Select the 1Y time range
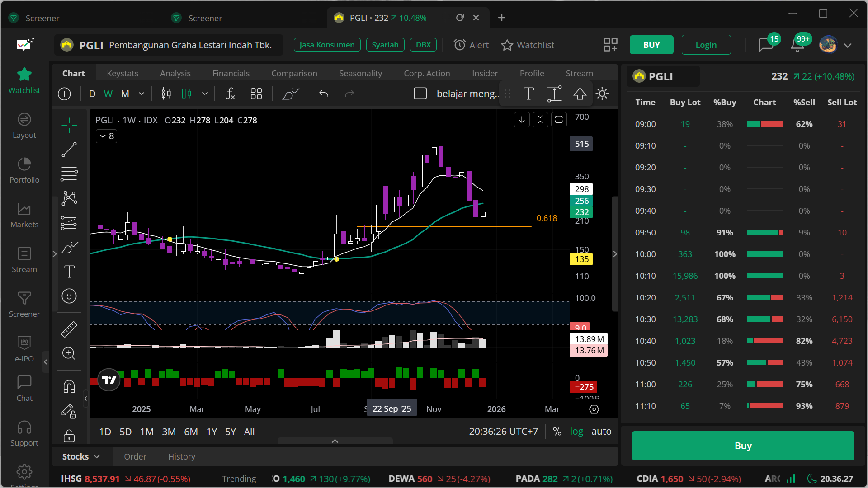Screen dimensions: 868x488 212,432
